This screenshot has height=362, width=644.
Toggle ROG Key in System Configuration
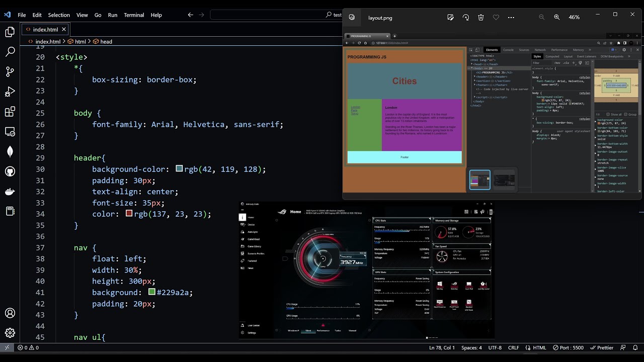[454, 285]
